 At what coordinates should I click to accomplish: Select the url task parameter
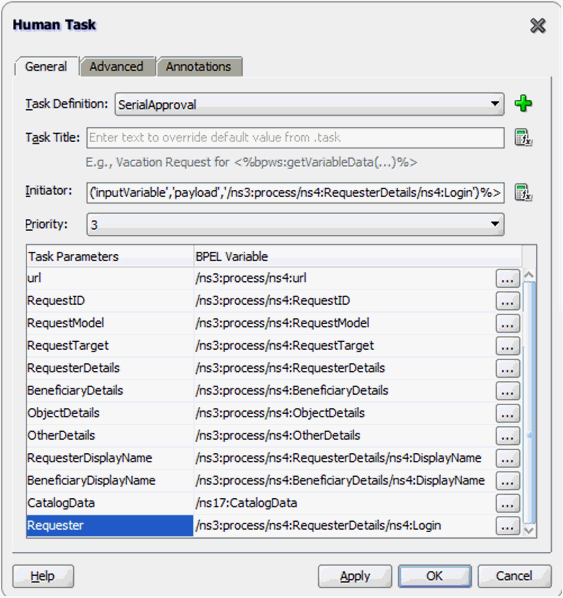coord(110,278)
